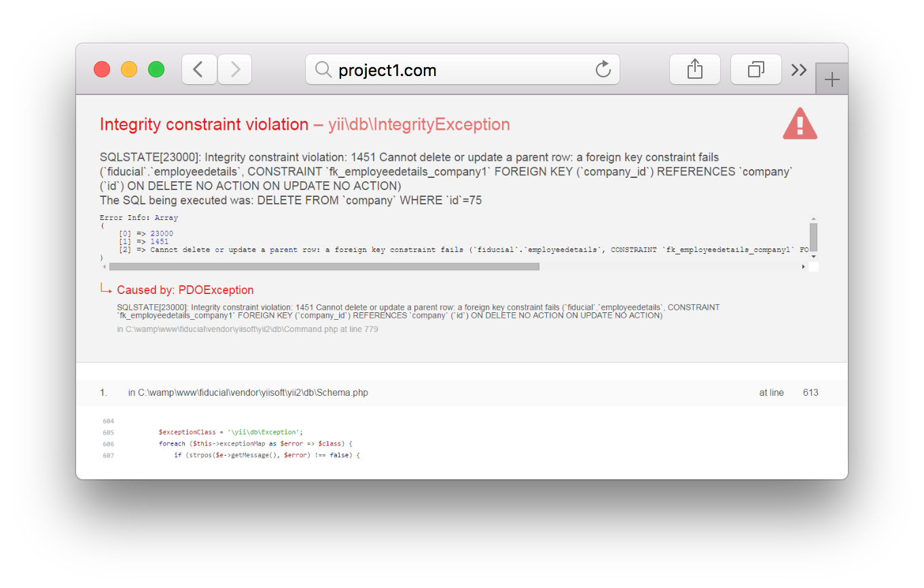924x588 pixels.
Task: Click the horizontal scrollbar thumb in Error Info
Action: tap(324, 267)
